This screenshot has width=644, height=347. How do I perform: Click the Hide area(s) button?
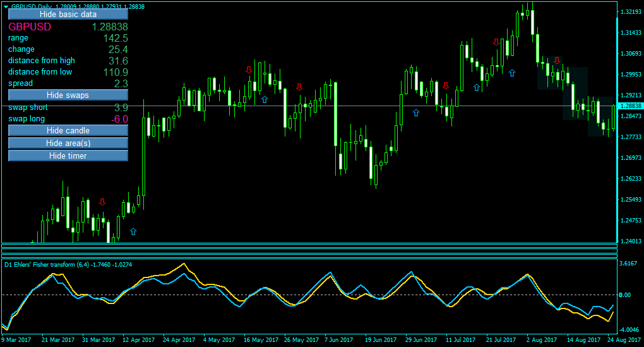68,143
